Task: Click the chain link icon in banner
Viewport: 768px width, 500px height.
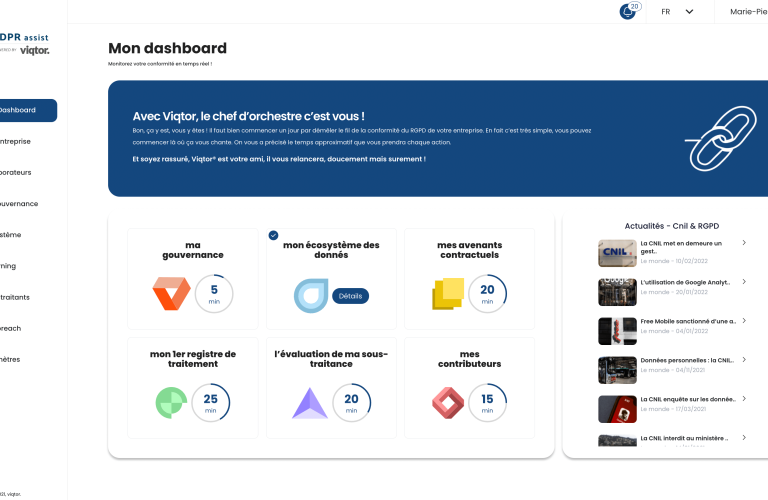Action: coord(717,140)
